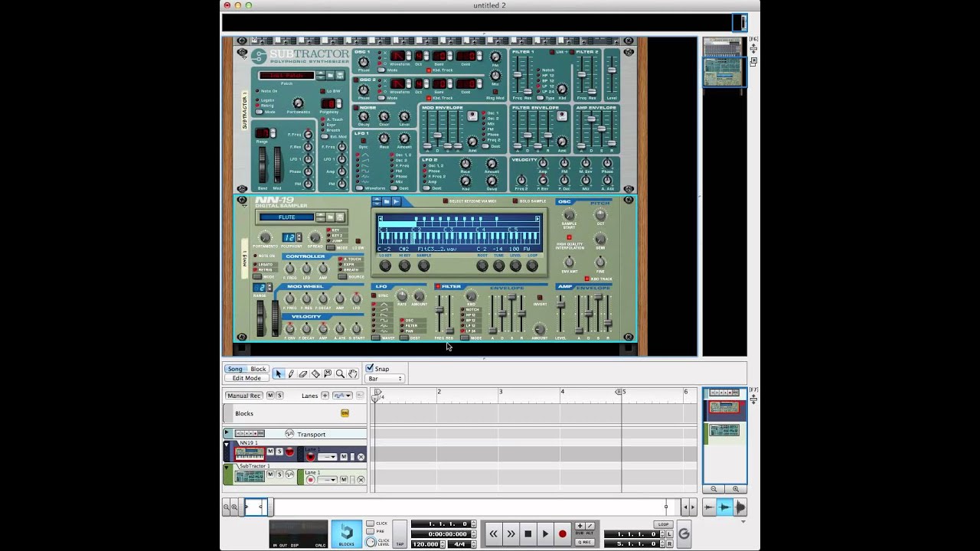Click the NN-19 mod wheel
This screenshot has width=980, height=551.
coord(275,318)
